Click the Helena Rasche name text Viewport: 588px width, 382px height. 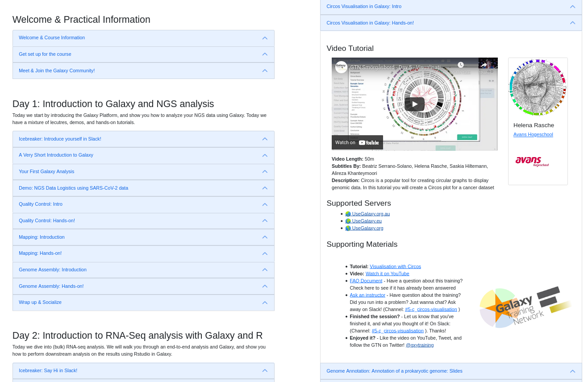click(534, 125)
